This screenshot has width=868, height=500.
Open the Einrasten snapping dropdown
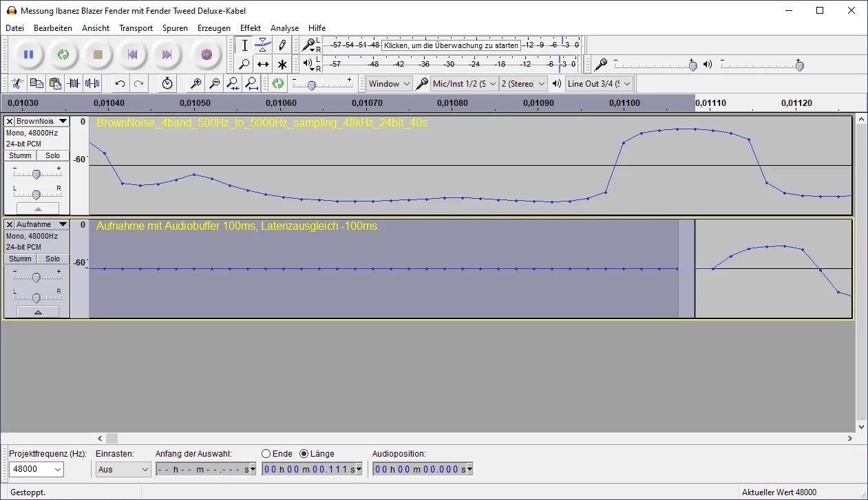[x=123, y=470]
